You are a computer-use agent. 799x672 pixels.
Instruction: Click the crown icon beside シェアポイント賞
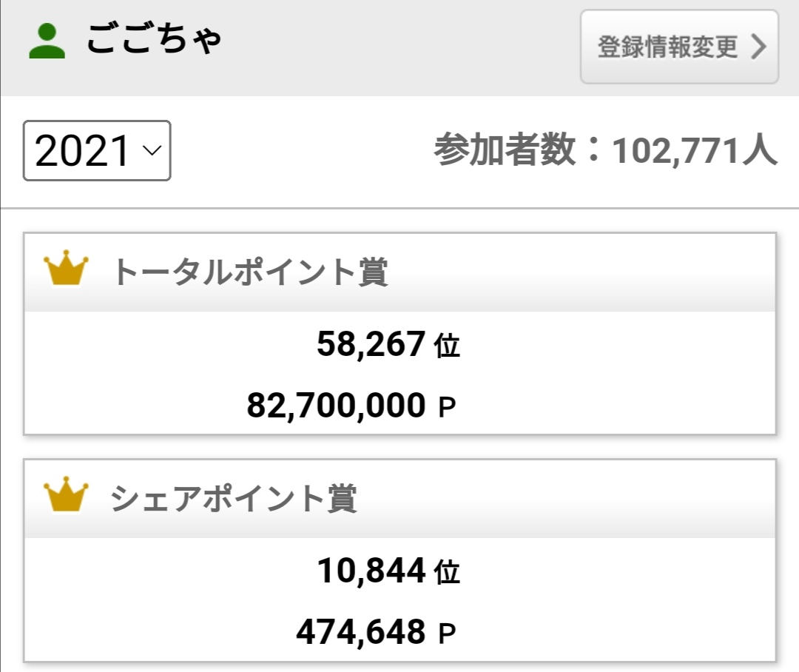(x=66, y=494)
